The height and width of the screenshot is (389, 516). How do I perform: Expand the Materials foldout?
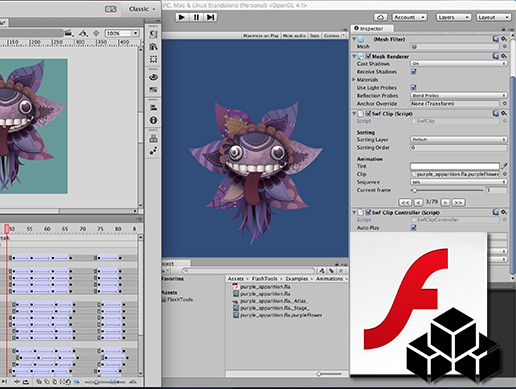point(354,80)
